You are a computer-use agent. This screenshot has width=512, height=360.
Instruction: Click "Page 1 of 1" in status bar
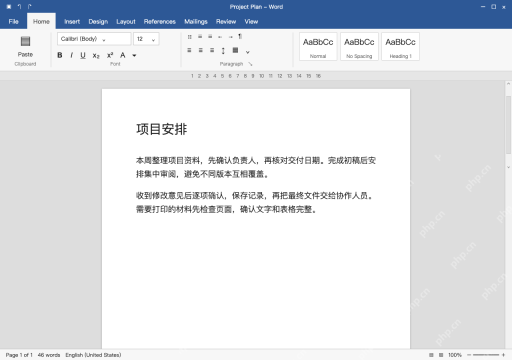19,355
